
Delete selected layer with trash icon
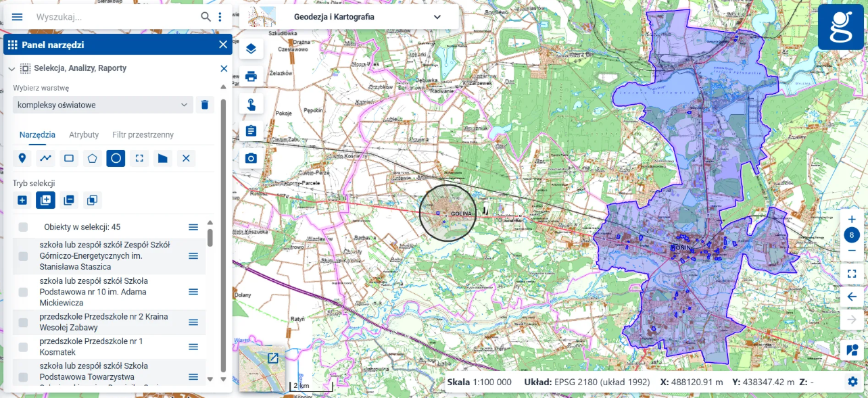[205, 105]
